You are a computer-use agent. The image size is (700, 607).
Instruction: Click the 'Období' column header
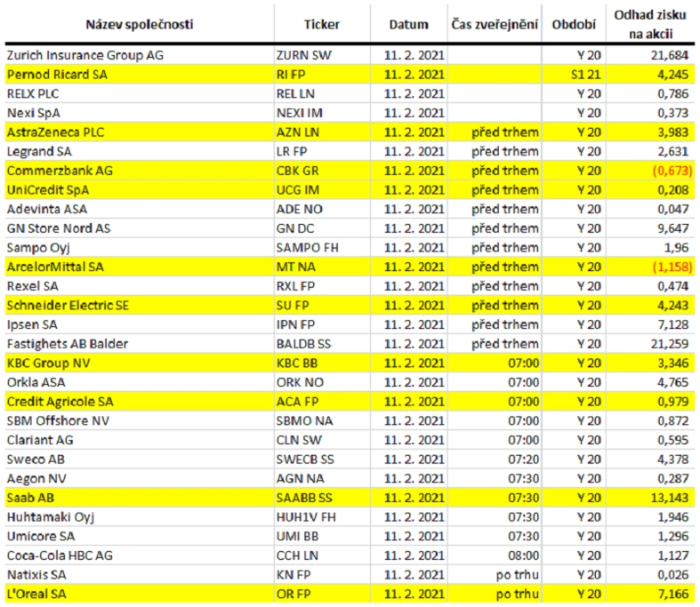(574, 25)
